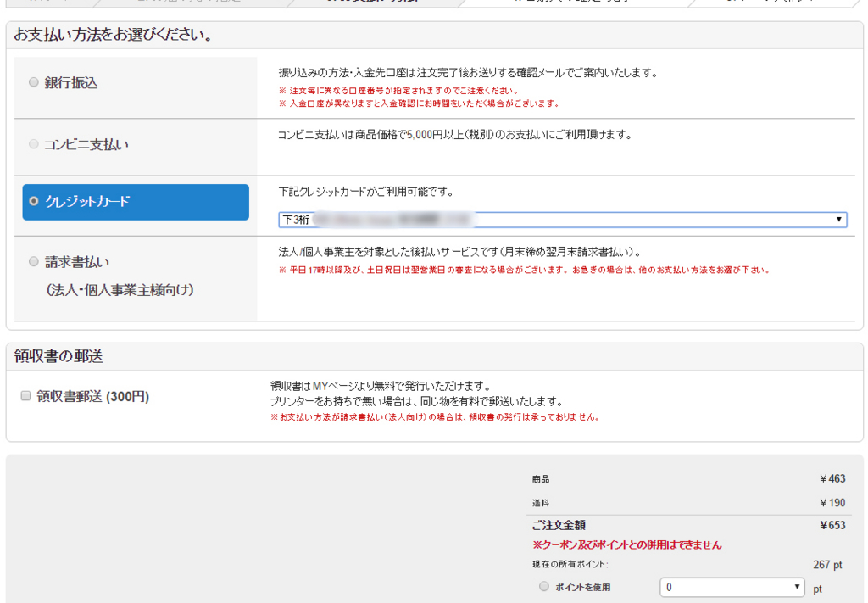The height and width of the screenshot is (603, 868).
Task: Click the 下記クレジットカードがご利用可能です text
Action: [366, 193]
